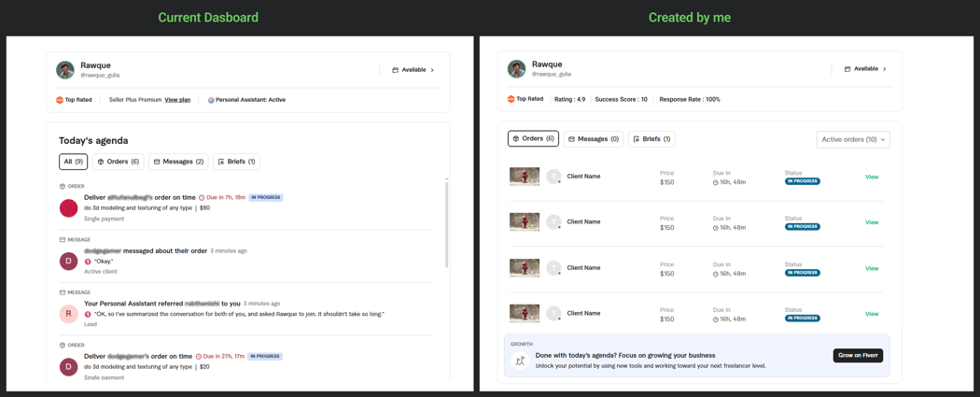Select 'Orders (6)' tab in current dashboard
Image resolution: width=980 pixels, height=397 pixels.
click(x=119, y=162)
